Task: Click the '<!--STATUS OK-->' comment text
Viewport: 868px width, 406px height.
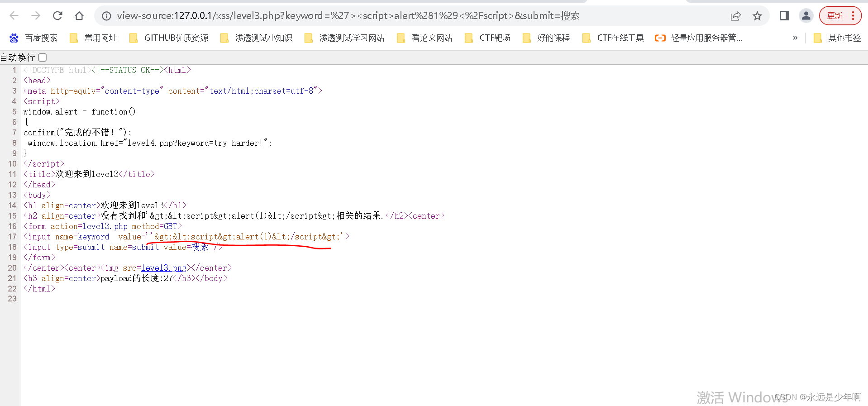Action: 128,70
